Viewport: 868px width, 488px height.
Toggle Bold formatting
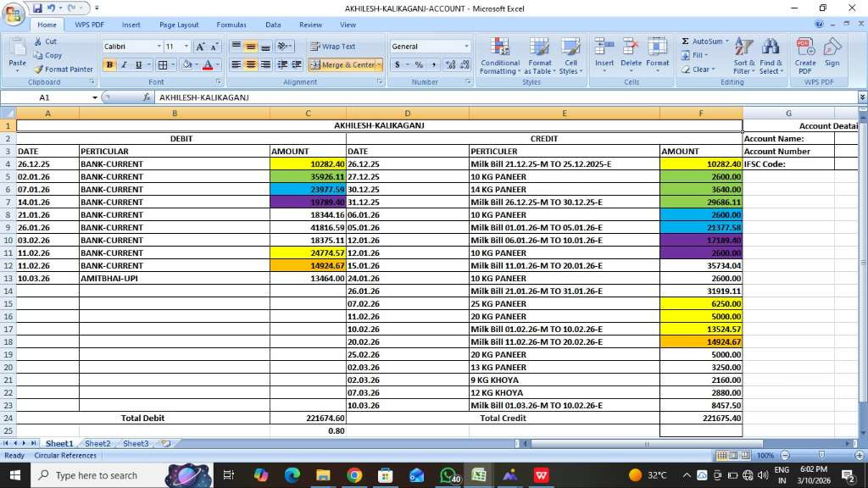coord(109,64)
